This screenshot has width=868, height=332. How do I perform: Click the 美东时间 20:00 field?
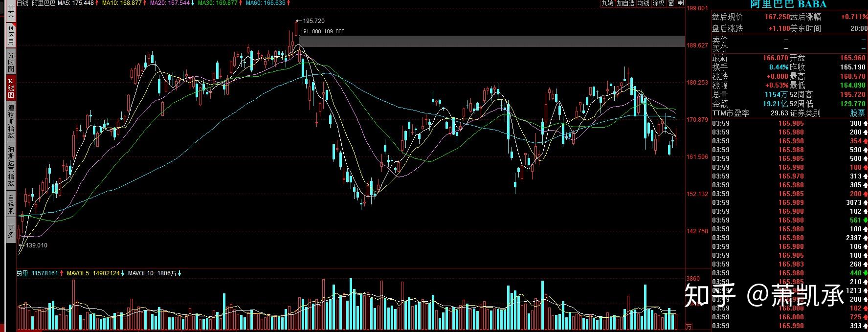point(829,29)
